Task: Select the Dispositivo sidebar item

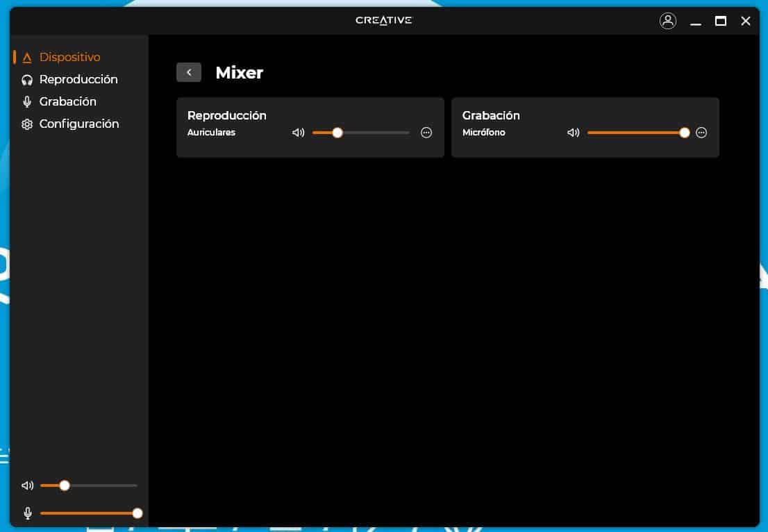Action: pos(69,58)
